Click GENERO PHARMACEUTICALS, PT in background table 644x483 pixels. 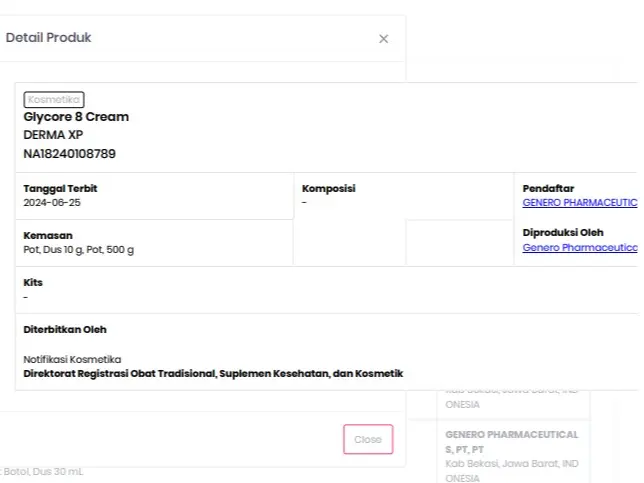512,442
